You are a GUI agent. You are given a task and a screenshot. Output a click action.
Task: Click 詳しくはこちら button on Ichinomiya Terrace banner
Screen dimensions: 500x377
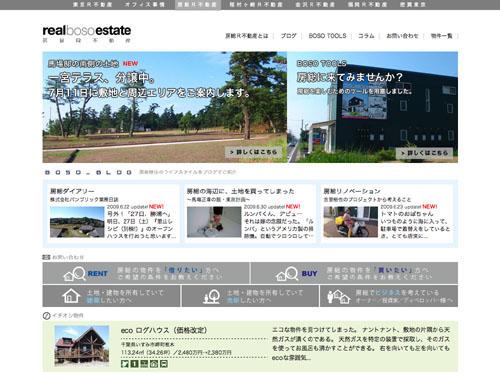(x=253, y=152)
